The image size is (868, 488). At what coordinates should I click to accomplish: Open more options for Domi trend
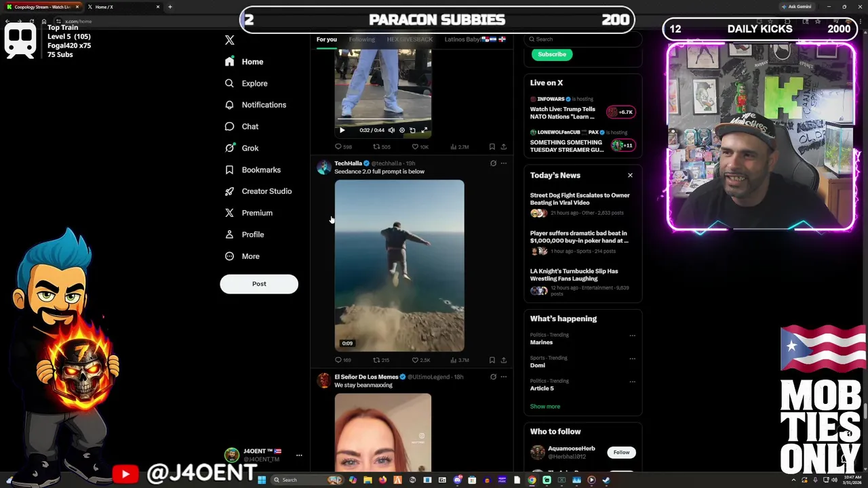632,359
